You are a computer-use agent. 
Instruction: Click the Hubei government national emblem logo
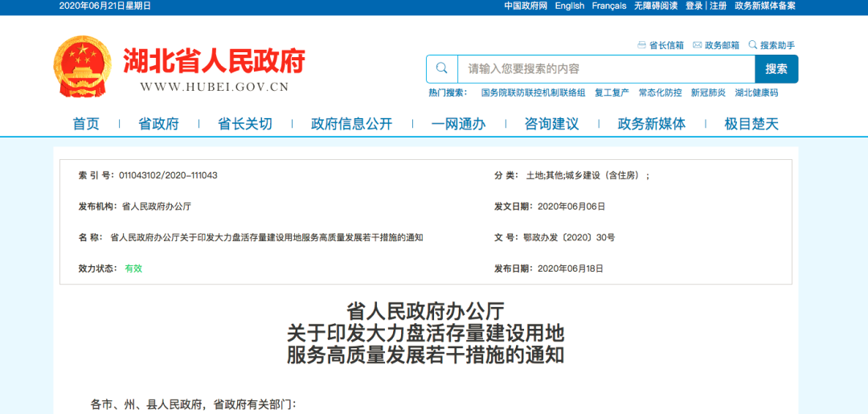[x=83, y=66]
